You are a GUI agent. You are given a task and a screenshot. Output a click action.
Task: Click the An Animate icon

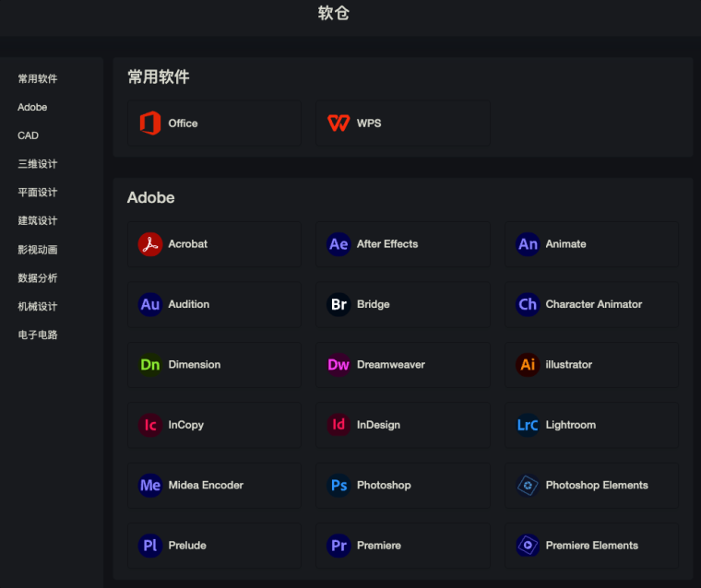[528, 244]
